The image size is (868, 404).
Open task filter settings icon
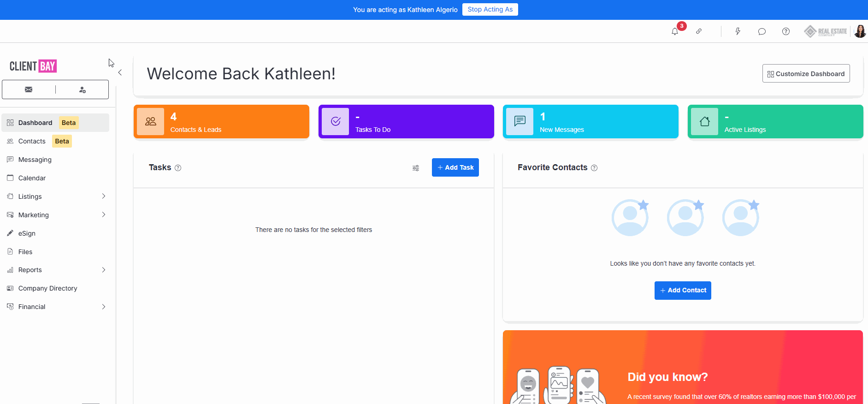[x=416, y=168]
